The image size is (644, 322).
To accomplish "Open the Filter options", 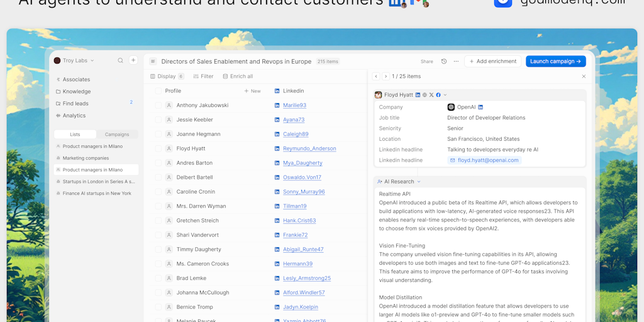I will click(x=203, y=76).
